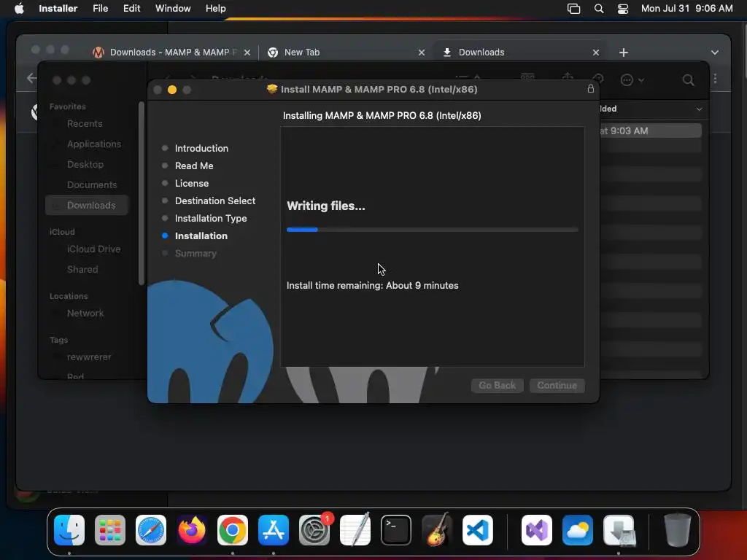Screen dimensions: 747x560
Task: Launch GarageBand from the Dock
Action: point(437,530)
